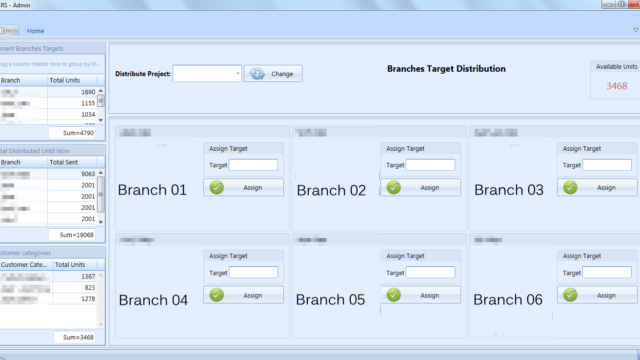Viewport: 640px width, 360px height.
Task: Select the row with 1155 total units
Action: click(x=48, y=103)
